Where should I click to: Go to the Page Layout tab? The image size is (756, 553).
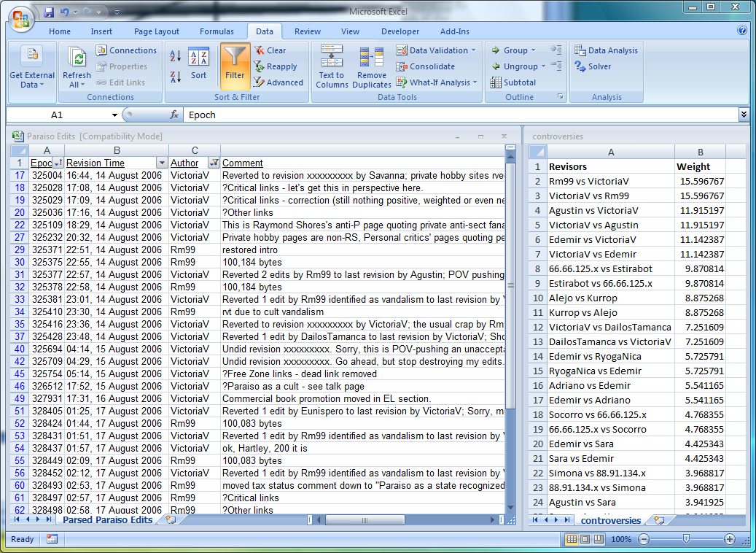pyautogui.click(x=156, y=31)
